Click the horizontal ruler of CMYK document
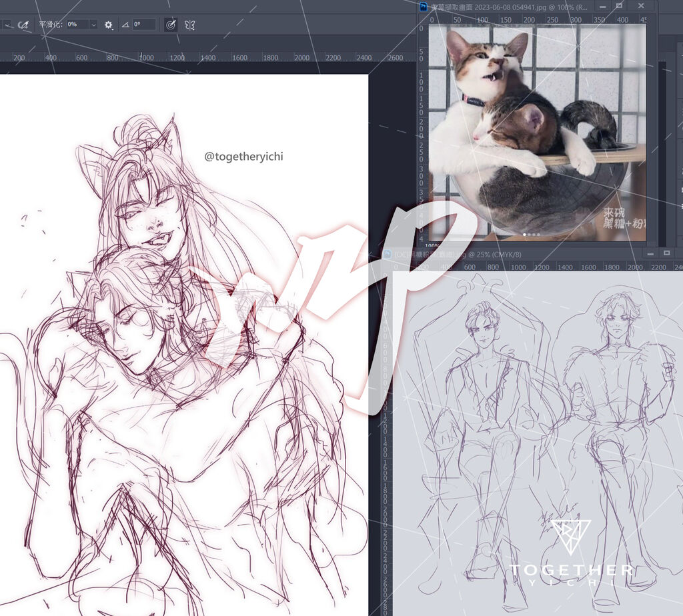683x616 pixels. click(538, 267)
